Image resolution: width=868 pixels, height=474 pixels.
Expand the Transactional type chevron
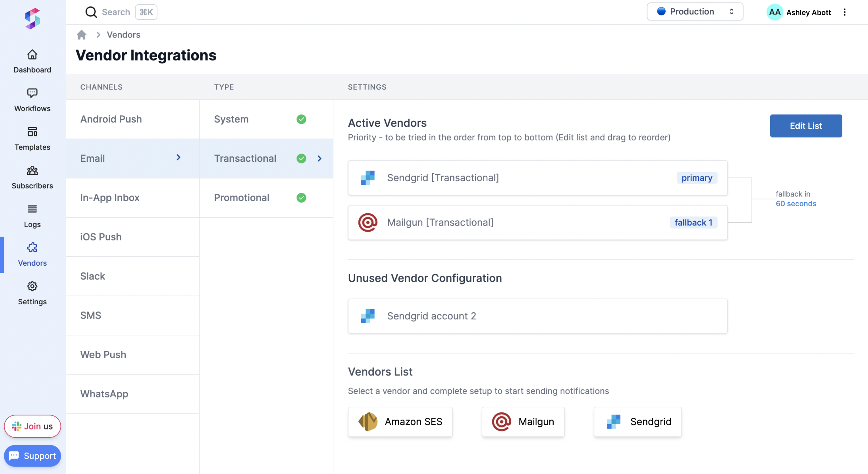pyautogui.click(x=319, y=159)
